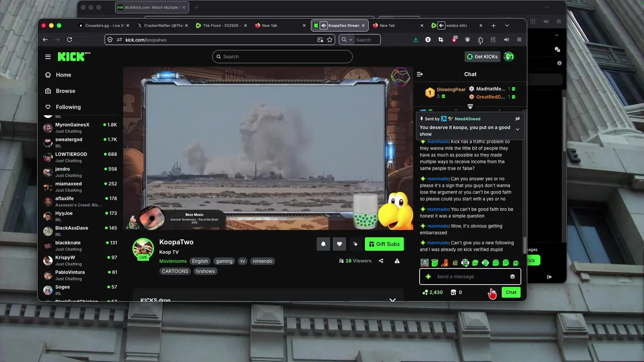Click the equalizer extension icon
The image size is (644, 362).
493,40
